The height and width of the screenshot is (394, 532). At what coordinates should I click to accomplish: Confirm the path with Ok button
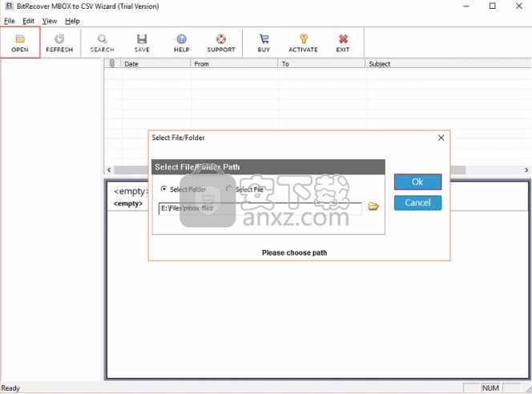coord(417,182)
